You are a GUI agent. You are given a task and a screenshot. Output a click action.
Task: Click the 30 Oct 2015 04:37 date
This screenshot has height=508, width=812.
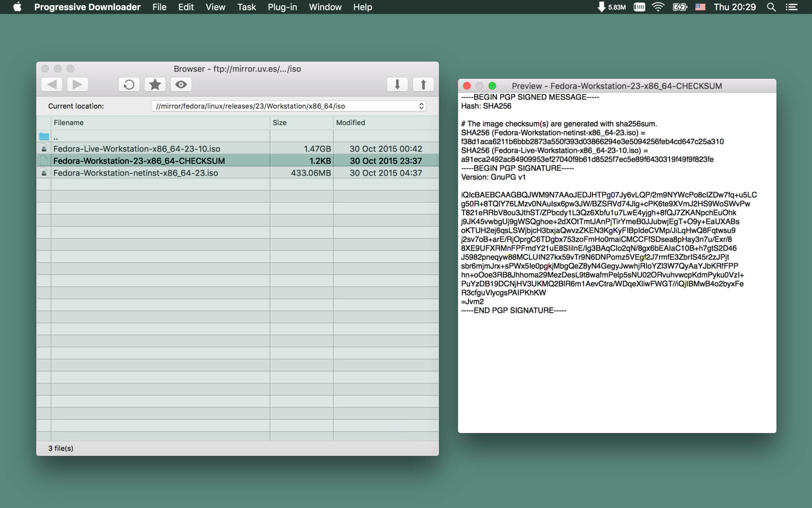click(x=386, y=173)
